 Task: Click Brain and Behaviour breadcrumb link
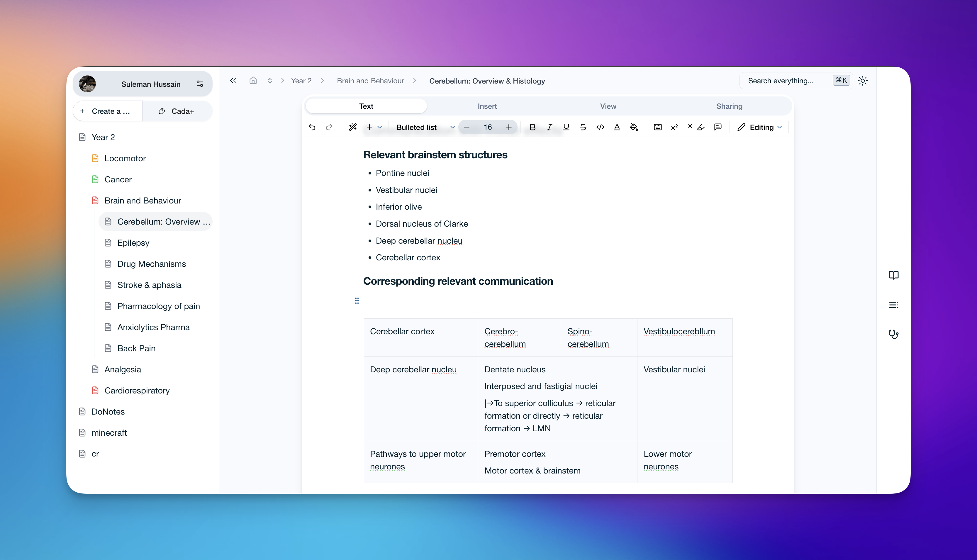point(370,81)
